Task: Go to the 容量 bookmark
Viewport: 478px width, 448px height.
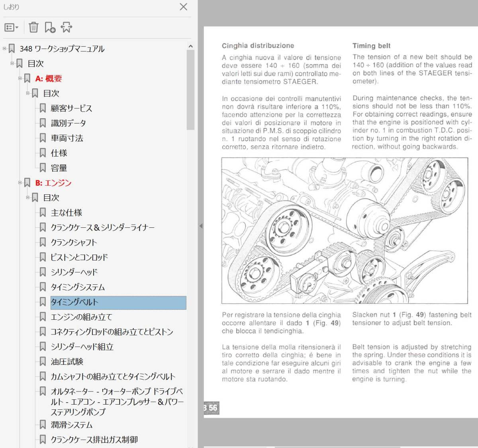Action: [x=59, y=168]
